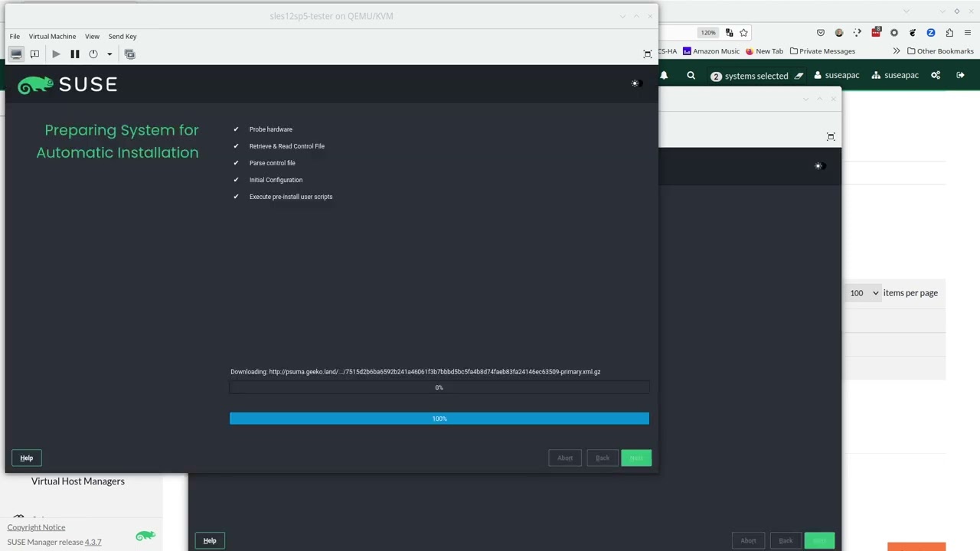Click the 0% download progress bar

(439, 387)
